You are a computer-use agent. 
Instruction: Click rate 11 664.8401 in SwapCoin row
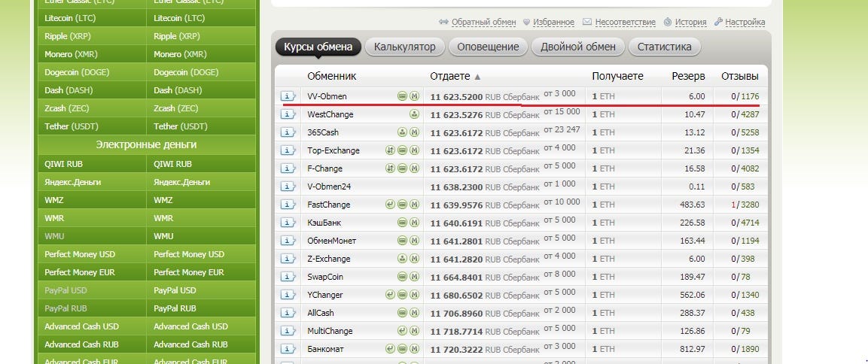(456, 277)
